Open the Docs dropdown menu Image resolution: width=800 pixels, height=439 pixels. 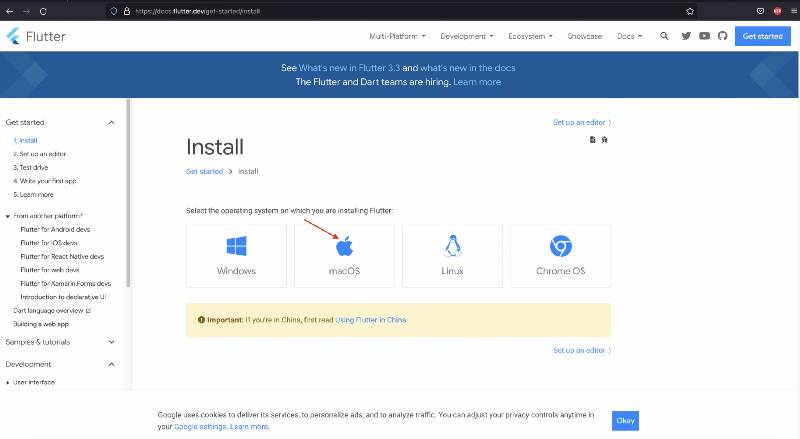(x=630, y=36)
